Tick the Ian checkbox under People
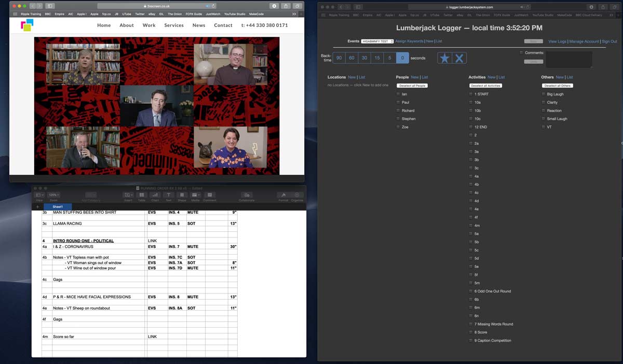 [398, 94]
